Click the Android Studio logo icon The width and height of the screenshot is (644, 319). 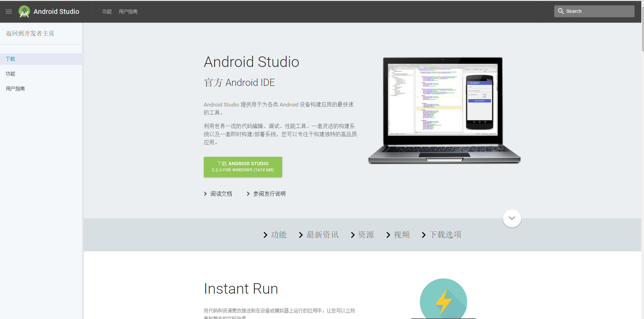pos(24,11)
